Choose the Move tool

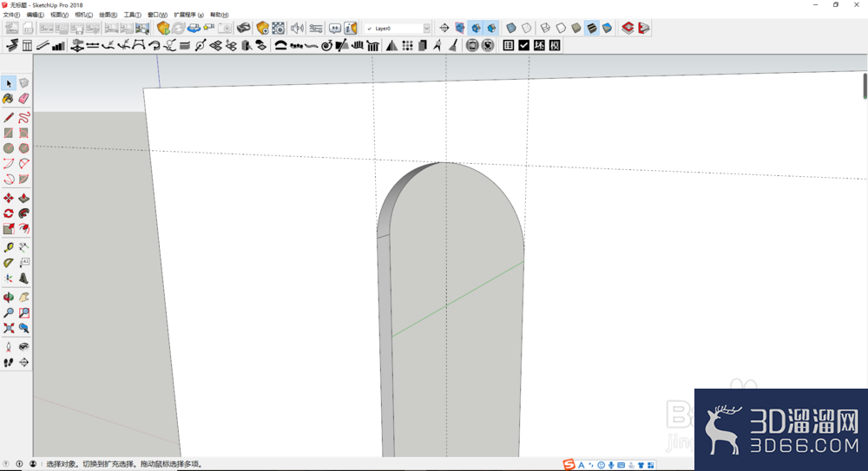[9, 198]
